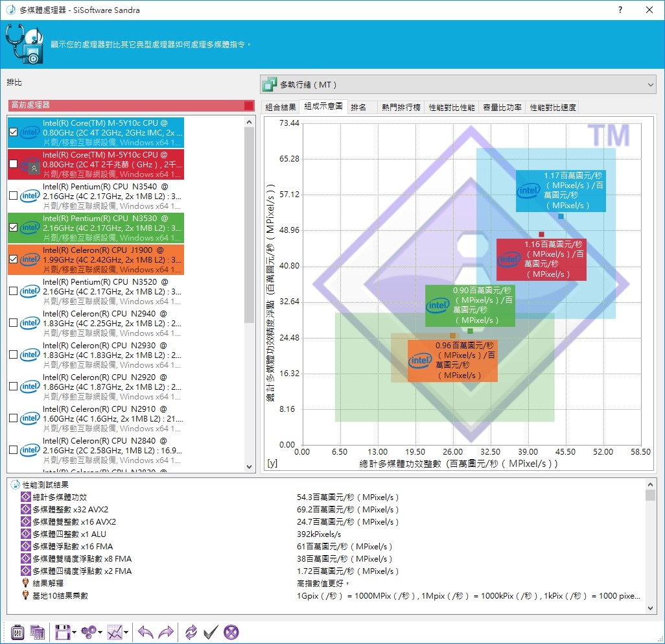
Task: Open the 多執行緒 (MT) dropdown
Action: [x=458, y=84]
